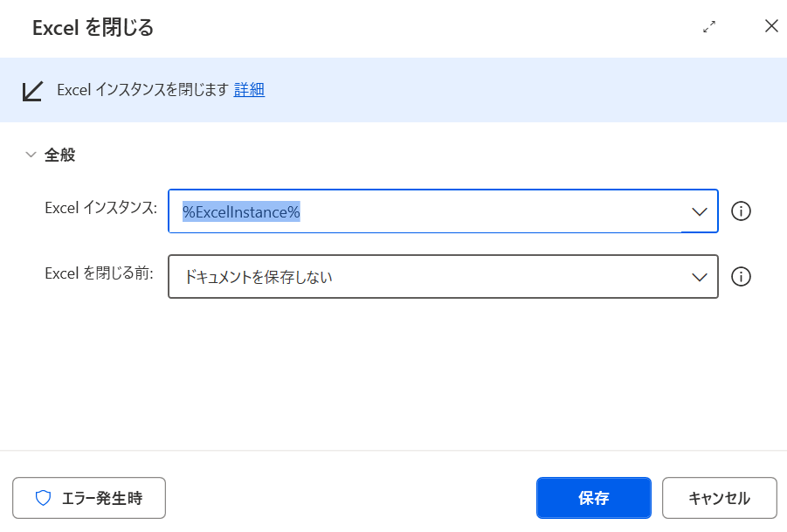Open the 詳細 link
The height and width of the screenshot is (532, 787).
click(x=249, y=90)
